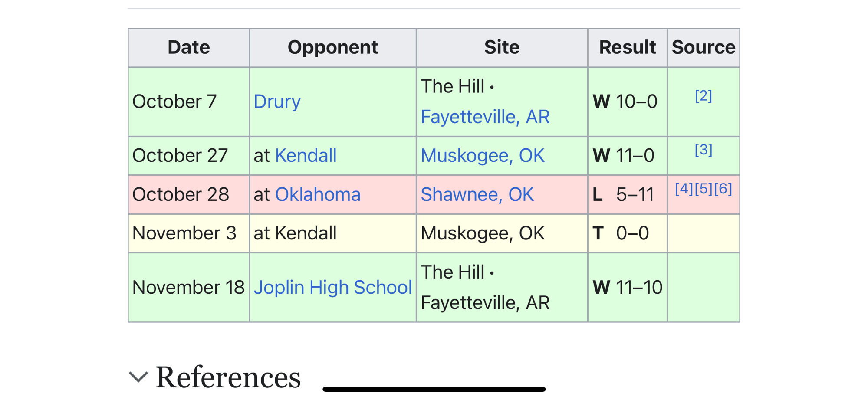Screen dimensions: 868x400
Task: Open the blue Muskogee, OK link
Action: click(482, 156)
